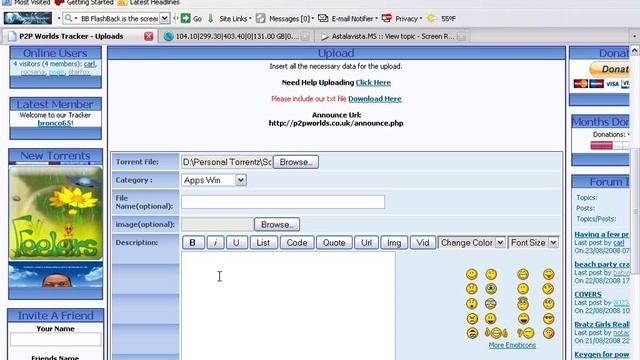Insert the crossed-eyes dizzy emoticon
Image resolution: width=640 pixels, height=360 pixels.
[491, 289]
